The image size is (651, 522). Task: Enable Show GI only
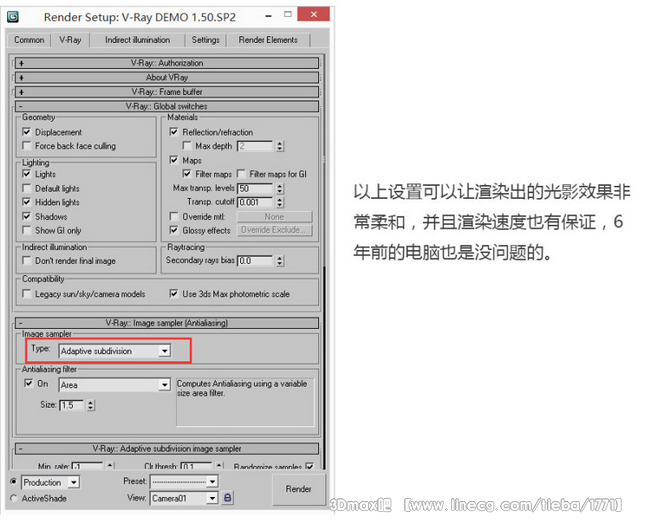coord(27,230)
